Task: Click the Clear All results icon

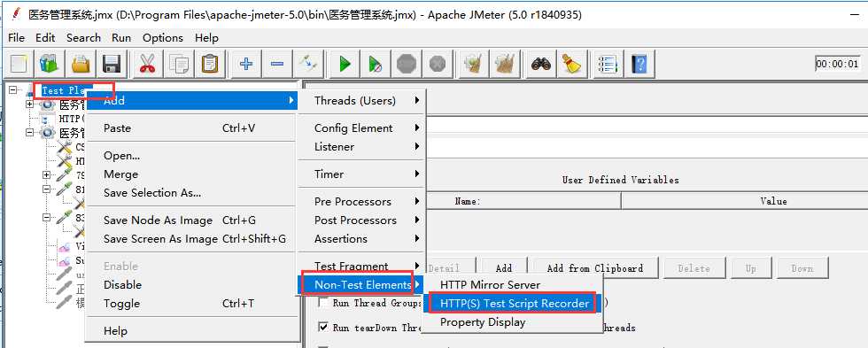Action: [x=504, y=64]
